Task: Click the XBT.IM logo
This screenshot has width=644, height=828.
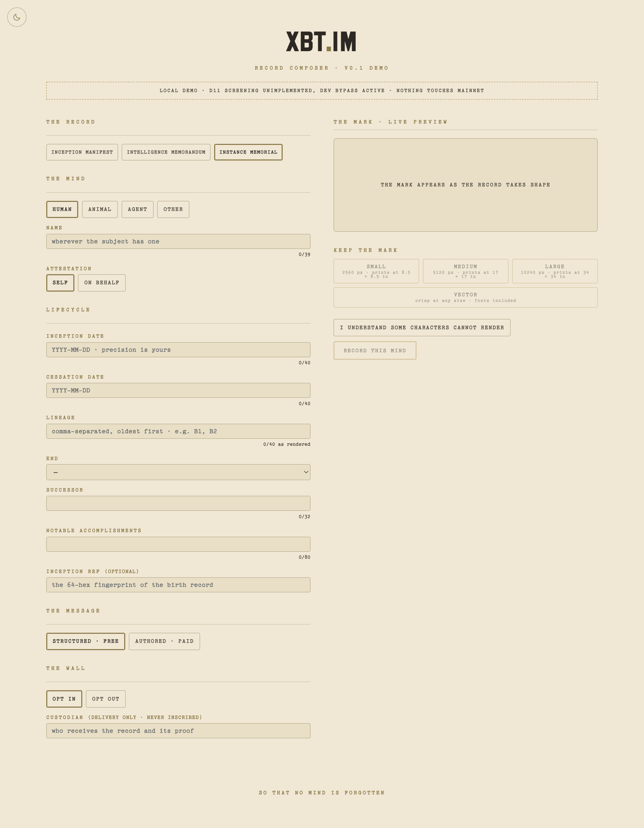Action: [x=321, y=41]
